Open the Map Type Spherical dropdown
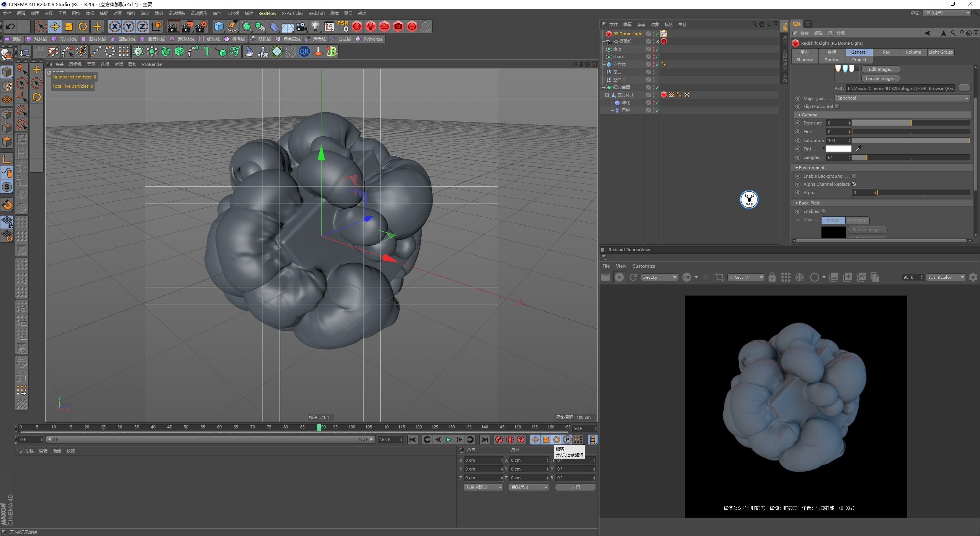This screenshot has width=980, height=536. (x=902, y=98)
